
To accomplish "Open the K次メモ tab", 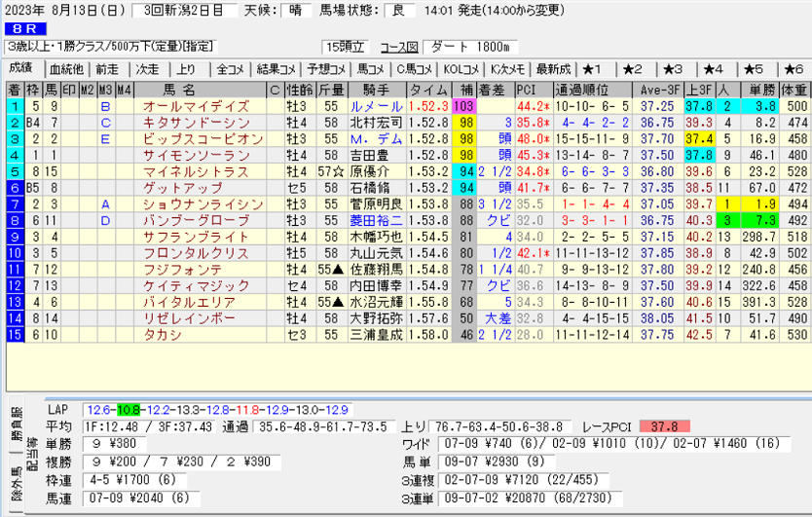I will point(506,69).
